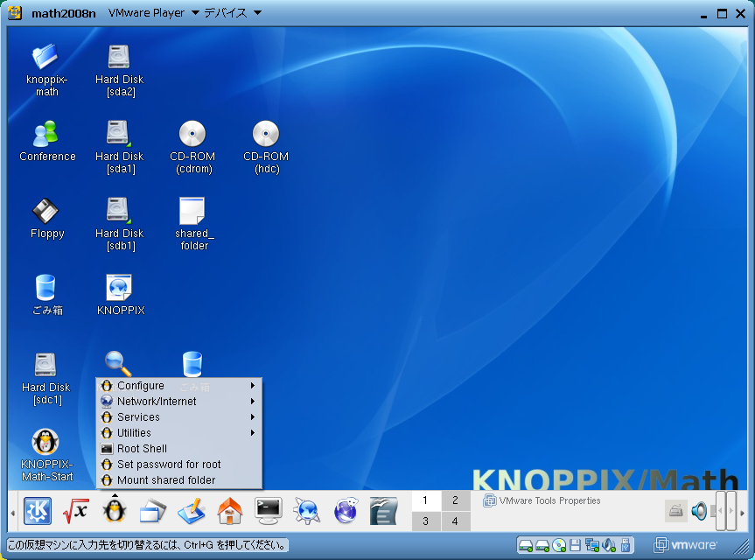Click the show desktop panel icon
This screenshot has height=560, width=755.
click(x=152, y=511)
